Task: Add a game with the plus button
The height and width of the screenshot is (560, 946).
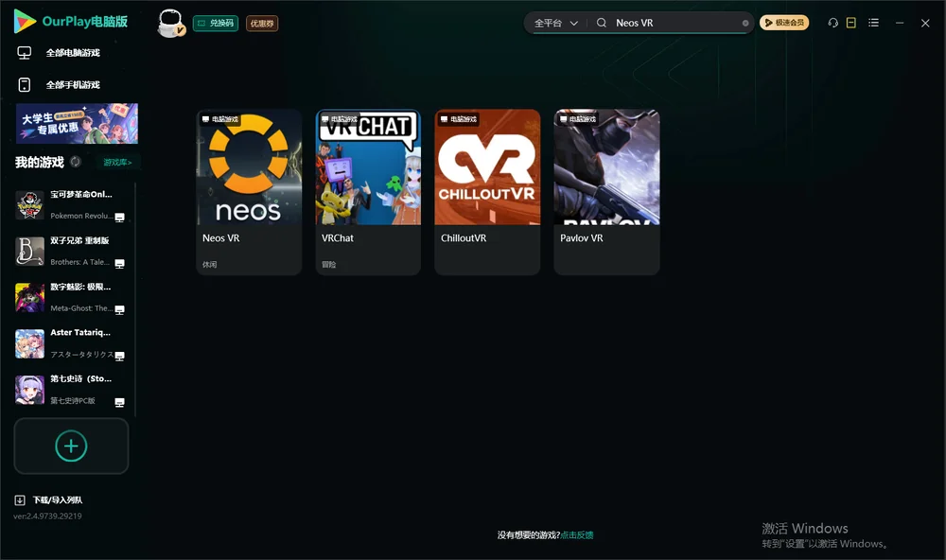Action: pos(71,446)
